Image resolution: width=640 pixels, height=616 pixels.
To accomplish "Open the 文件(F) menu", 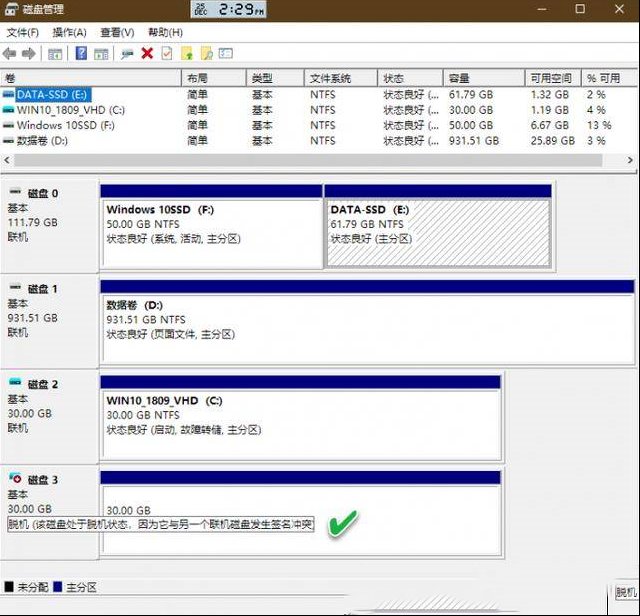I will (23, 32).
